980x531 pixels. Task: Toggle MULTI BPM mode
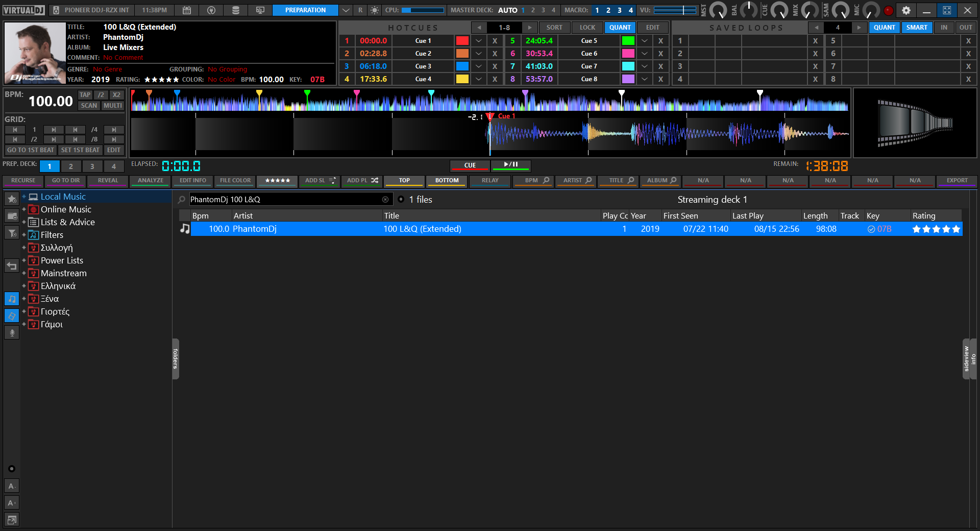pos(113,106)
